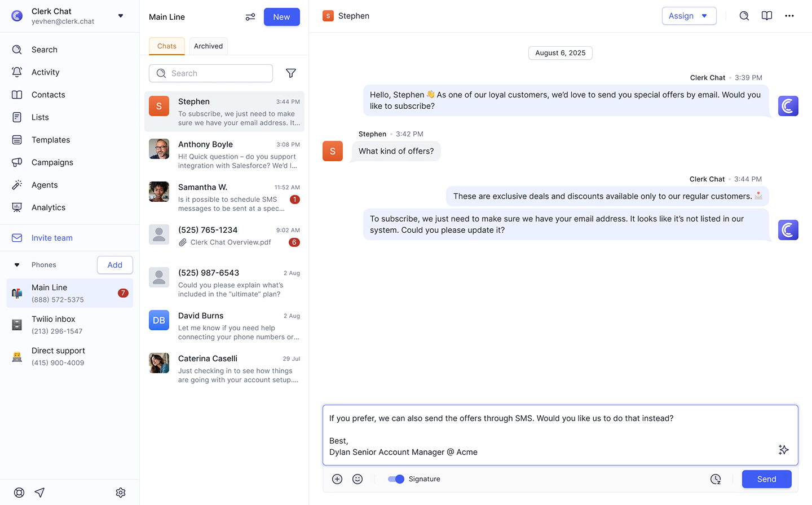Open the schedule message clock icon
The height and width of the screenshot is (505, 812).
[x=716, y=479]
